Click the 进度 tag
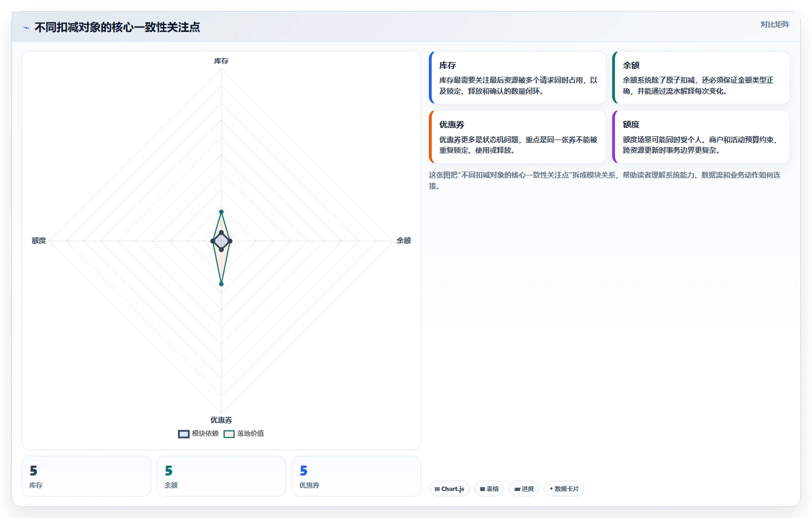Screen dimensions: 812x518 [524, 489]
